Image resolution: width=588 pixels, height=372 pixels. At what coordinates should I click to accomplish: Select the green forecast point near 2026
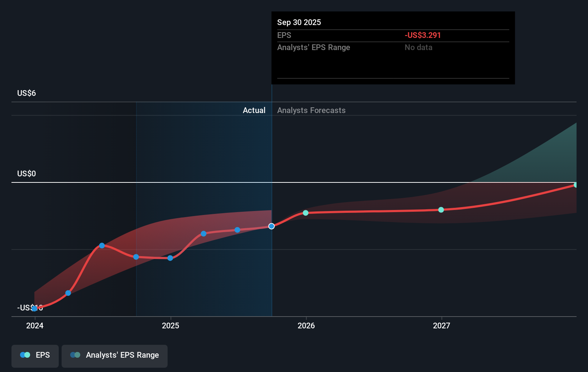(305, 213)
